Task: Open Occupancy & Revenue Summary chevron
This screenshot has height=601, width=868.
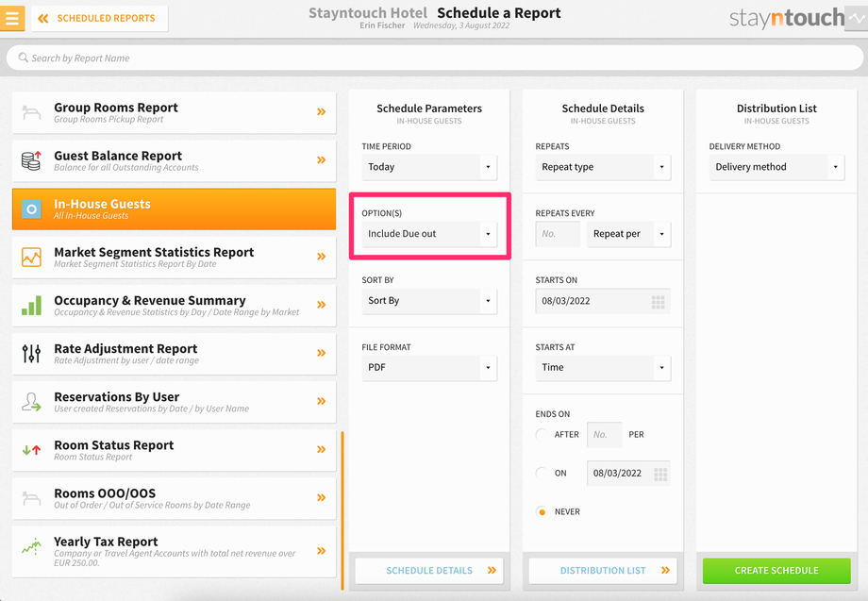Action: pyautogui.click(x=321, y=305)
